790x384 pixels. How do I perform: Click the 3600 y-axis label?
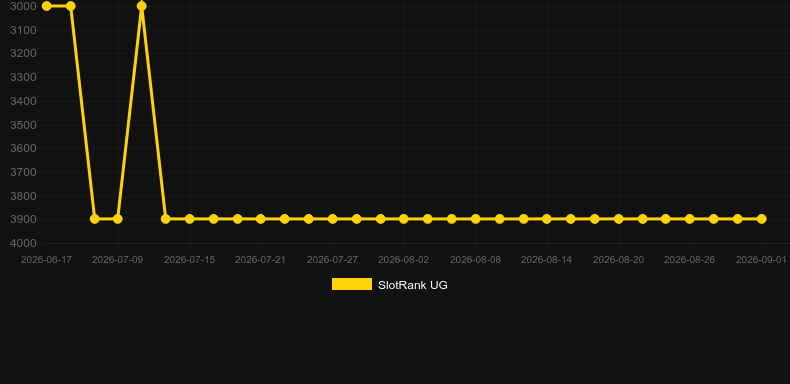(x=24, y=149)
